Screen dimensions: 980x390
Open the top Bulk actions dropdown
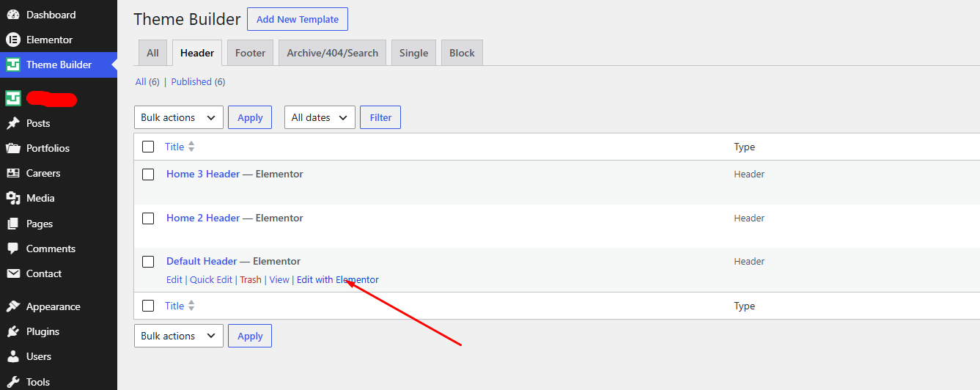click(x=179, y=117)
